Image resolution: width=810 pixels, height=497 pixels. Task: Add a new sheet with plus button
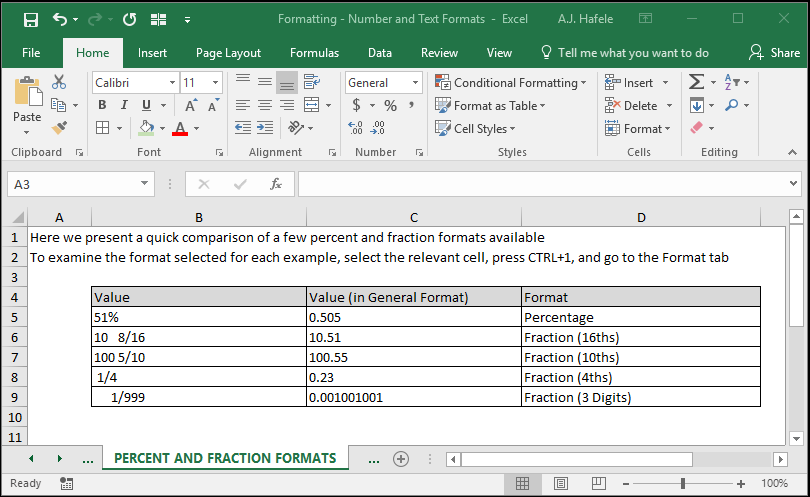tap(401, 459)
